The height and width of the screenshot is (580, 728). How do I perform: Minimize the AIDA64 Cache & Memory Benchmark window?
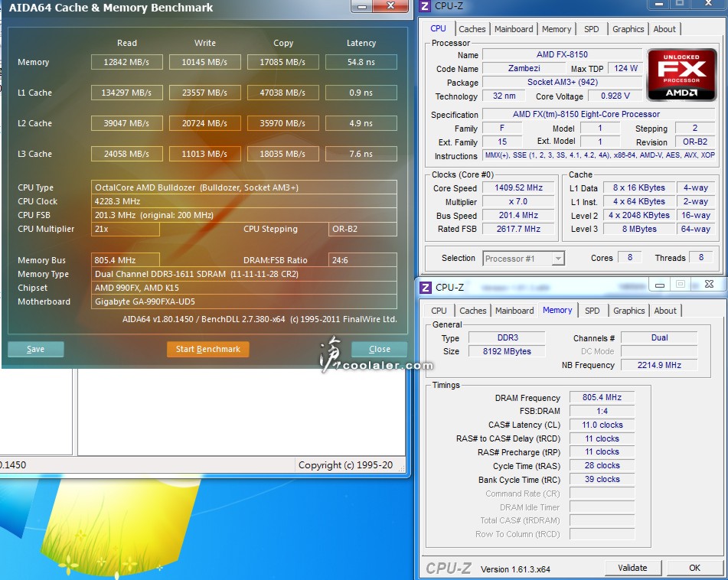pyautogui.click(x=363, y=6)
